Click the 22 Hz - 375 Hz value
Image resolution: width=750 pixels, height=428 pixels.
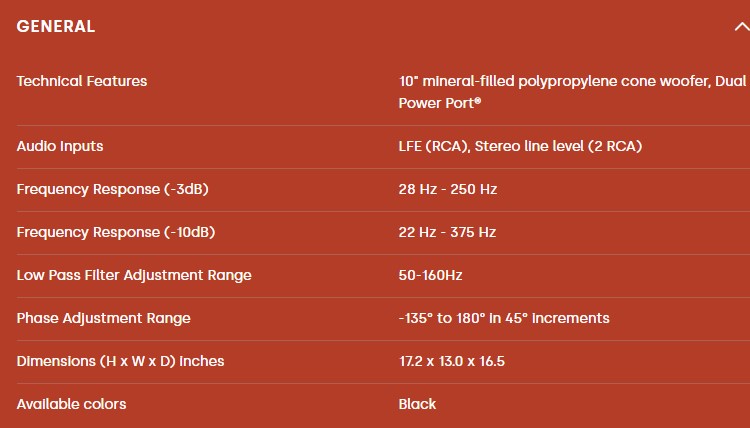pos(447,232)
